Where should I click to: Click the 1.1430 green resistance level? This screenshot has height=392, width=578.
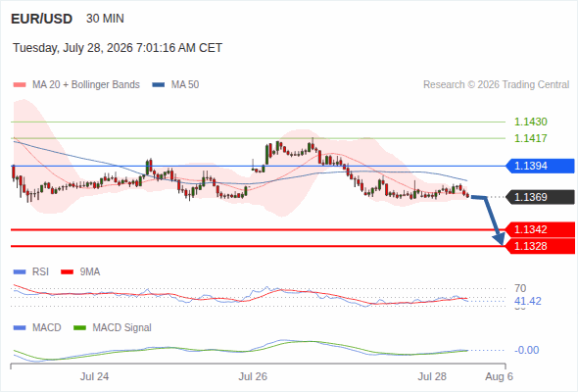pos(531,122)
